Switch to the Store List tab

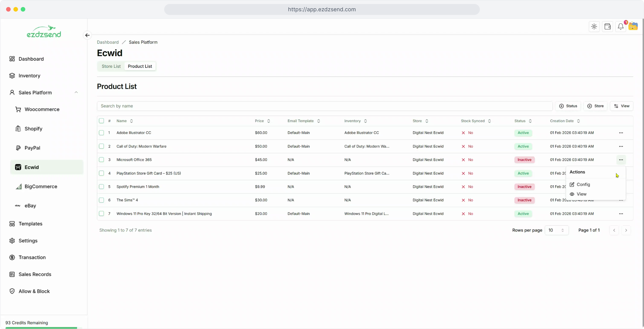[x=111, y=66]
